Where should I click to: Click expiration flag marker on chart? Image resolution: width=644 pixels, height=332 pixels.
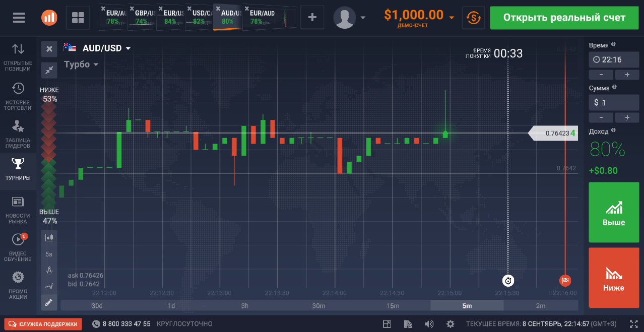pos(565,281)
